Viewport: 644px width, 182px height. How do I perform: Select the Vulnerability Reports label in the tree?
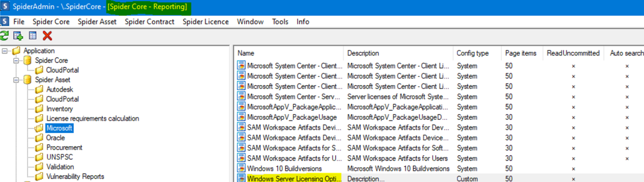(x=75, y=176)
